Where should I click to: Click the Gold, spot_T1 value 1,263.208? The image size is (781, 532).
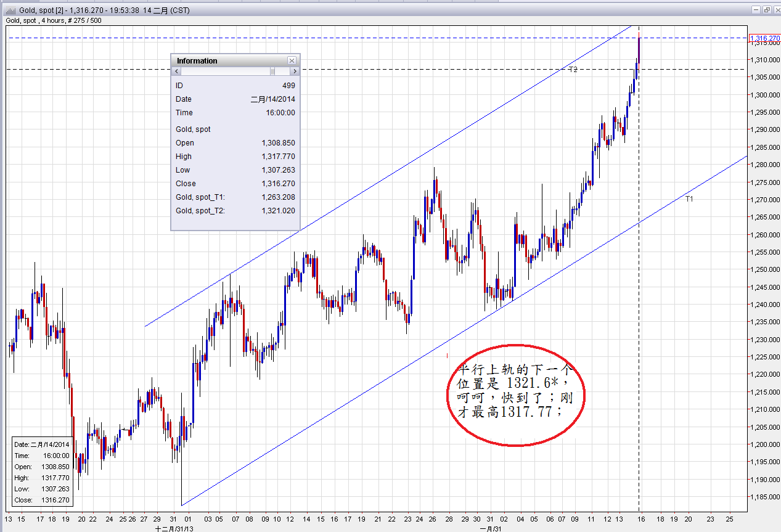[278, 197]
